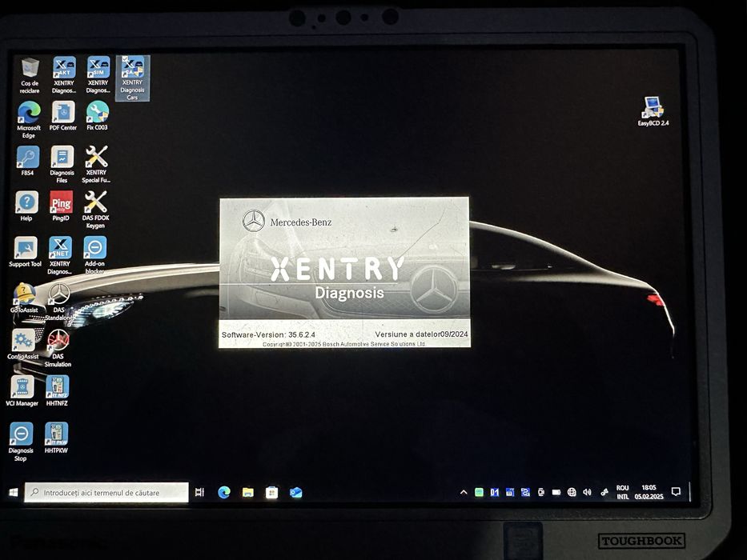Select the XENTRY Special Functions tools icon
747x560 pixels.
96,165
